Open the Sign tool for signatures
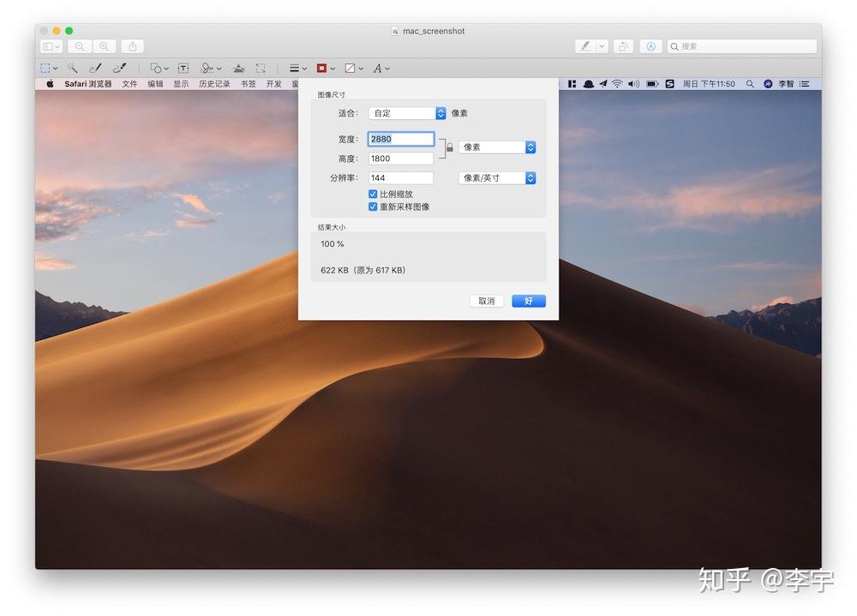This screenshot has height=616, width=857. point(208,68)
